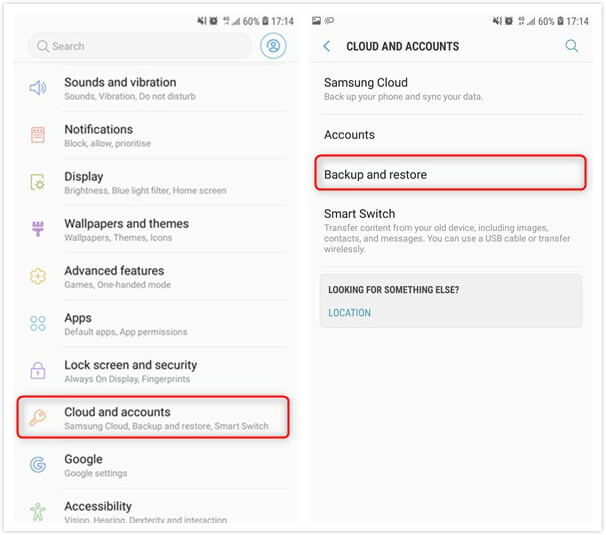Go back using the header arrow
The width and height of the screenshot is (606, 535).
pyautogui.click(x=327, y=46)
